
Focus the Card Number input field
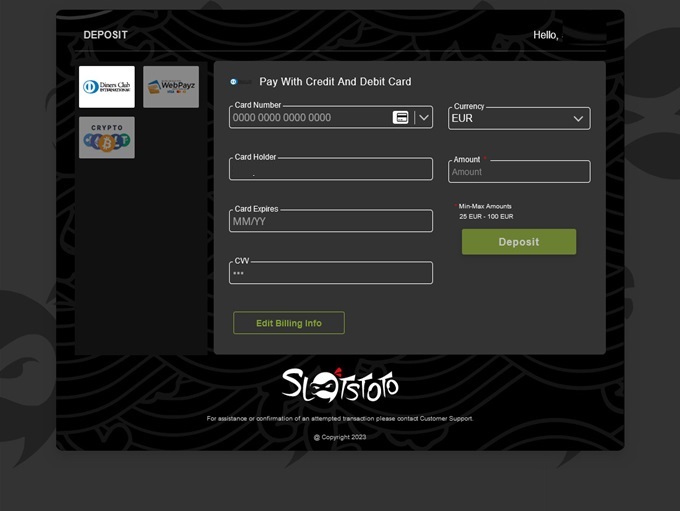point(308,118)
